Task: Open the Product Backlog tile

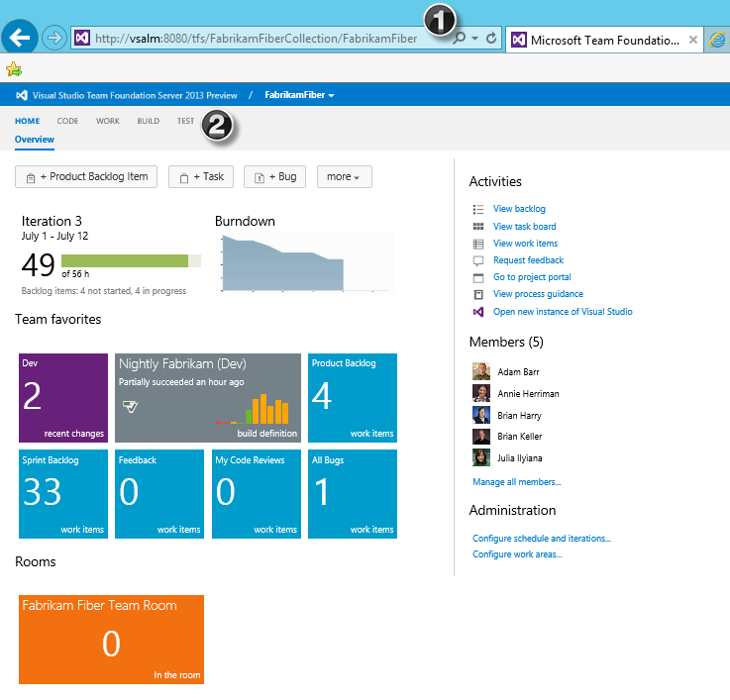Action: click(353, 398)
